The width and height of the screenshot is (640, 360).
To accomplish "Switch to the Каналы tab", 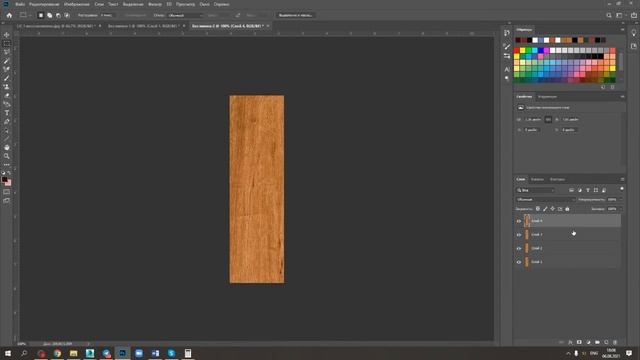I will coord(537,179).
